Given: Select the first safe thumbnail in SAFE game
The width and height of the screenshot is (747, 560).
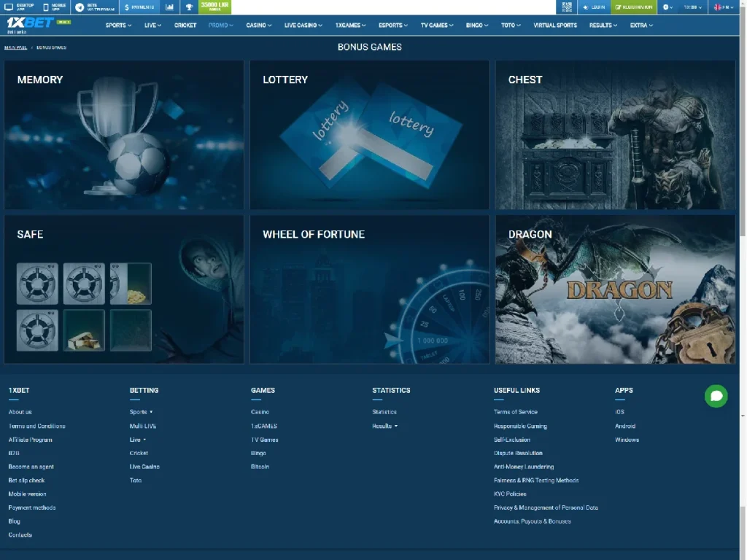Looking at the screenshot, I should tap(37, 284).
